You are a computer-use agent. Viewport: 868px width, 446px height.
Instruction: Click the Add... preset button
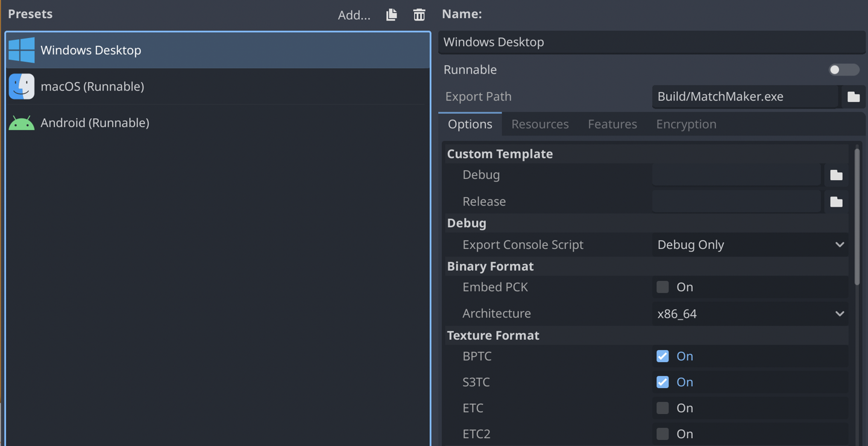click(x=354, y=15)
